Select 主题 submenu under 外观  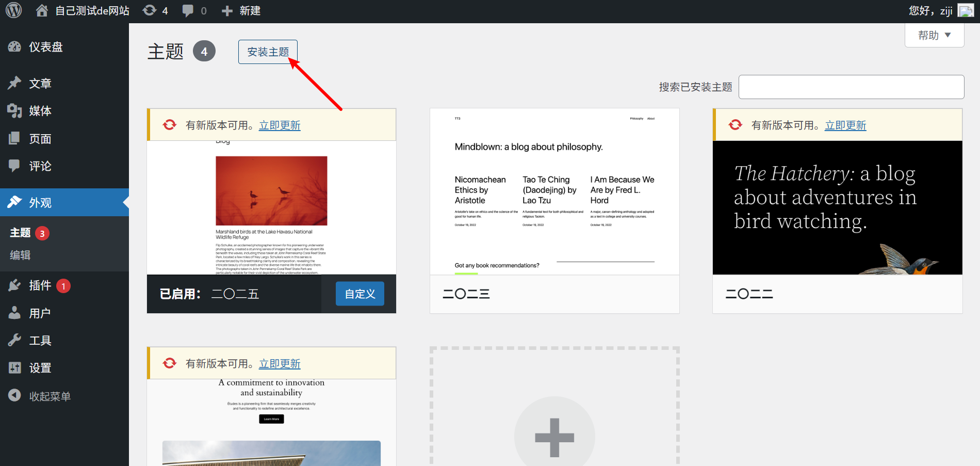(x=21, y=233)
